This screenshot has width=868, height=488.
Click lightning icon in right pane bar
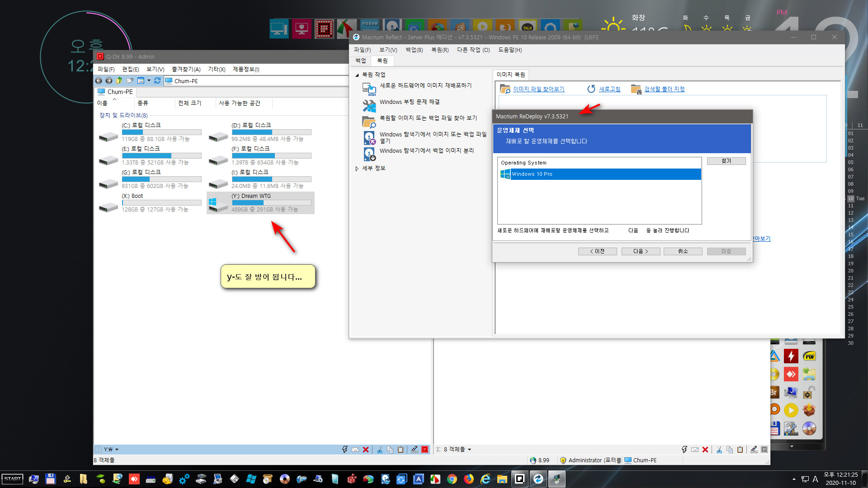tap(684, 450)
